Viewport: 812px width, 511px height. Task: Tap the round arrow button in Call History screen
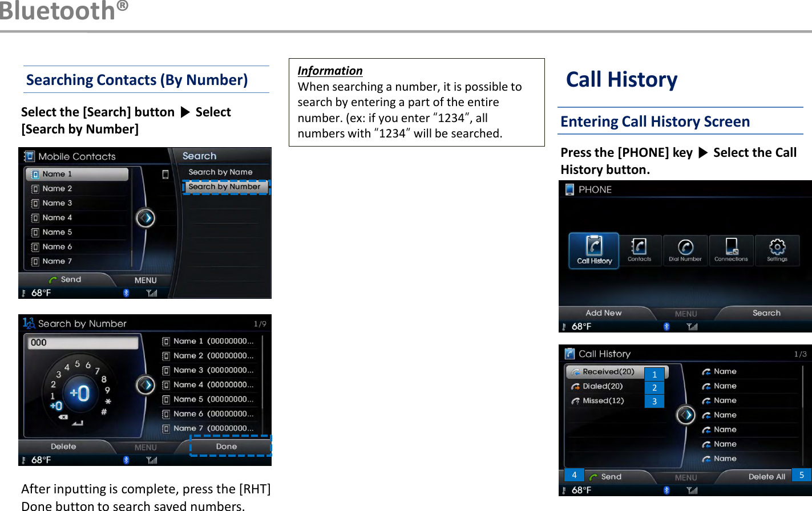pos(686,415)
